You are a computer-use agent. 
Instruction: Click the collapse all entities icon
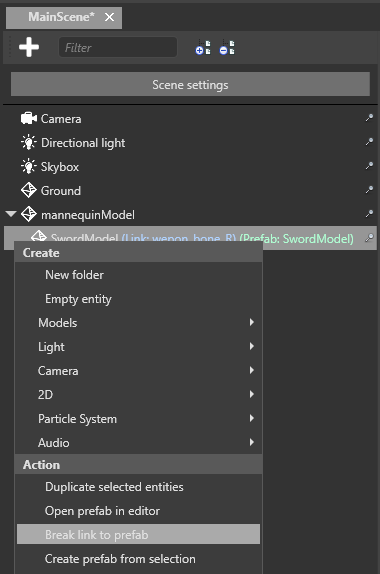point(227,48)
